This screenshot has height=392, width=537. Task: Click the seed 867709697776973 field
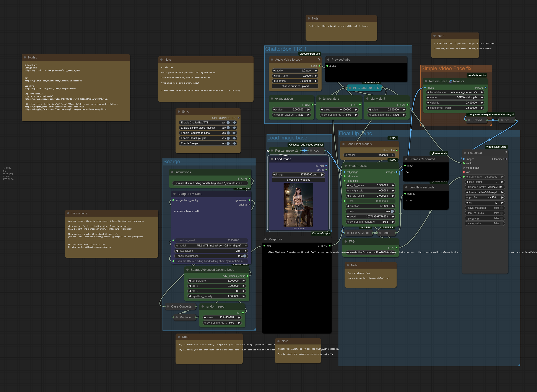coord(370,217)
